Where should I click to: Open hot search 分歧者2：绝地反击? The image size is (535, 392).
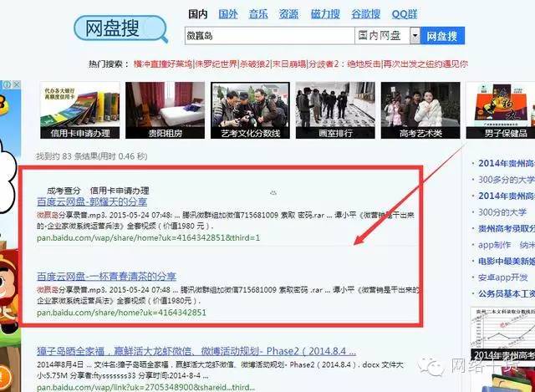click(344, 64)
